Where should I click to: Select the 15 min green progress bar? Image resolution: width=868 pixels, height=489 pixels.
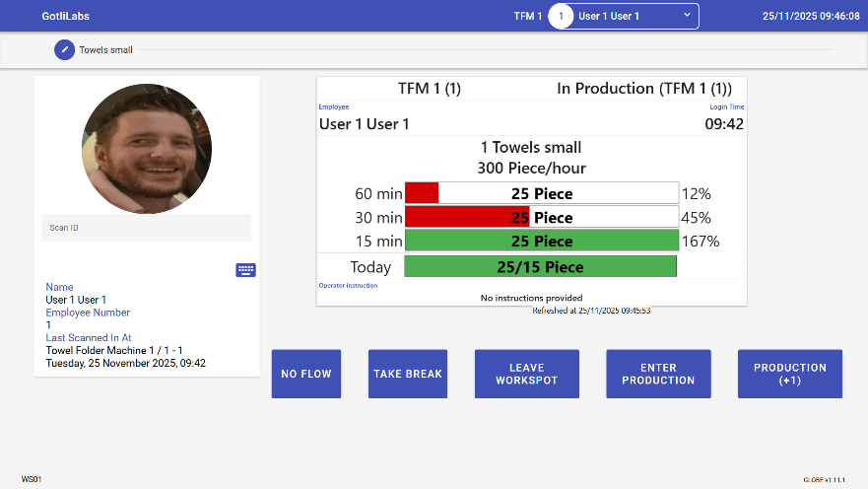pos(541,241)
